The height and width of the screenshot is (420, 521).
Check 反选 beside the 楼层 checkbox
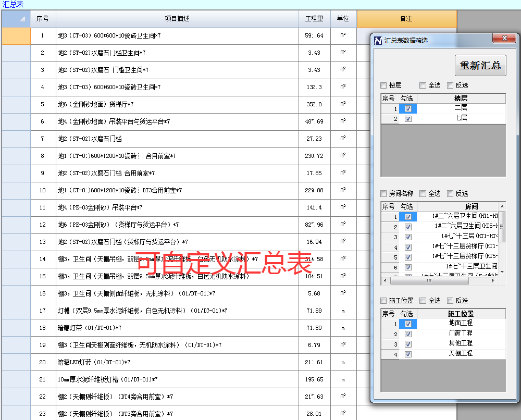(450, 86)
